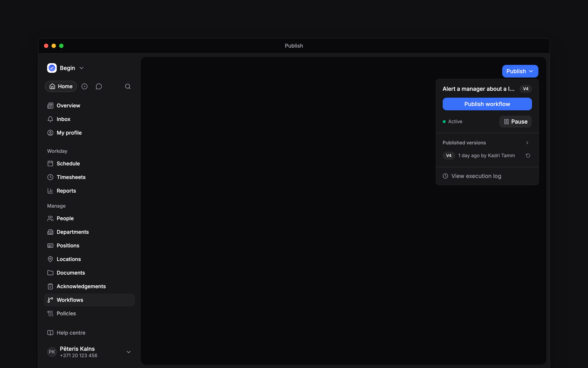The height and width of the screenshot is (368, 588).
Task: Select Workflows in the sidebar
Action: 89,300
